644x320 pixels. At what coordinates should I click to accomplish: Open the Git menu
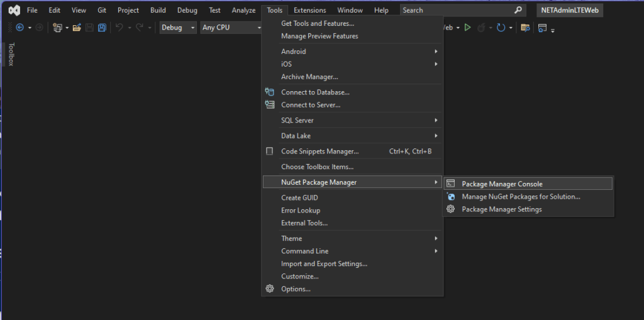coord(102,10)
